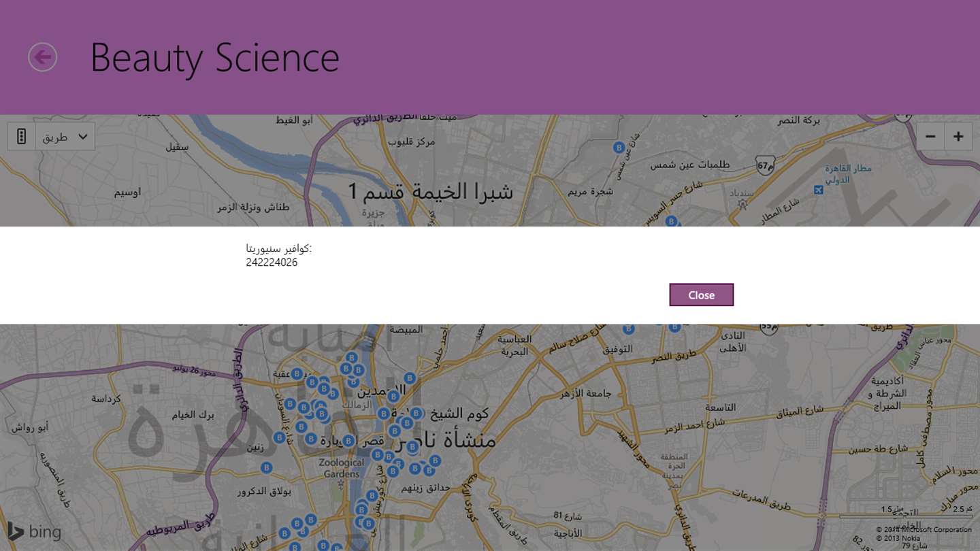The height and width of the screenshot is (551, 980).
Task: Click the route 67 highway shield
Action: pyautogui.click(x=766, y=165)
